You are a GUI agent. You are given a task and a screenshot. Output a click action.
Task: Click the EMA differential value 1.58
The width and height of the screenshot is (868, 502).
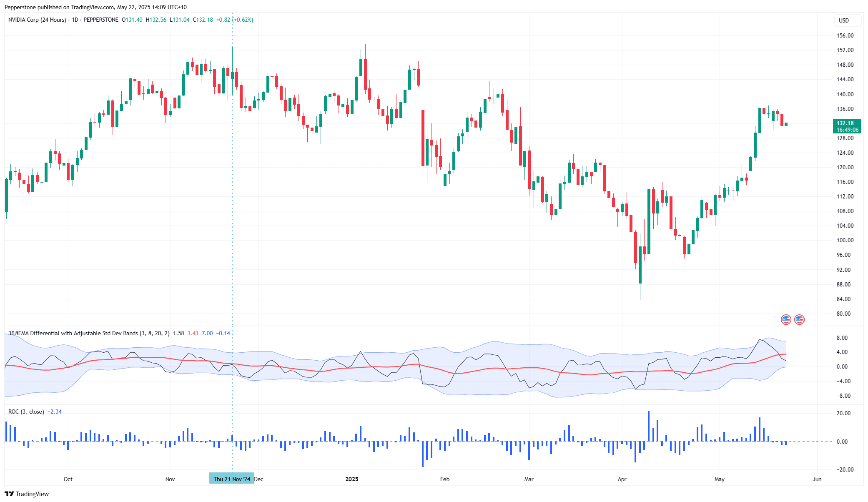[x=178, y=333]
